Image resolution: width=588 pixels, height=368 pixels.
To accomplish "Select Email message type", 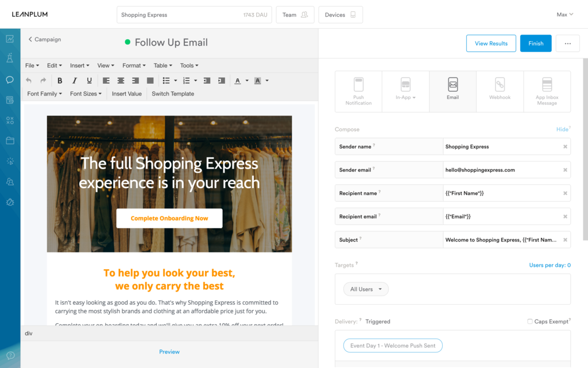I will [452, 91].
